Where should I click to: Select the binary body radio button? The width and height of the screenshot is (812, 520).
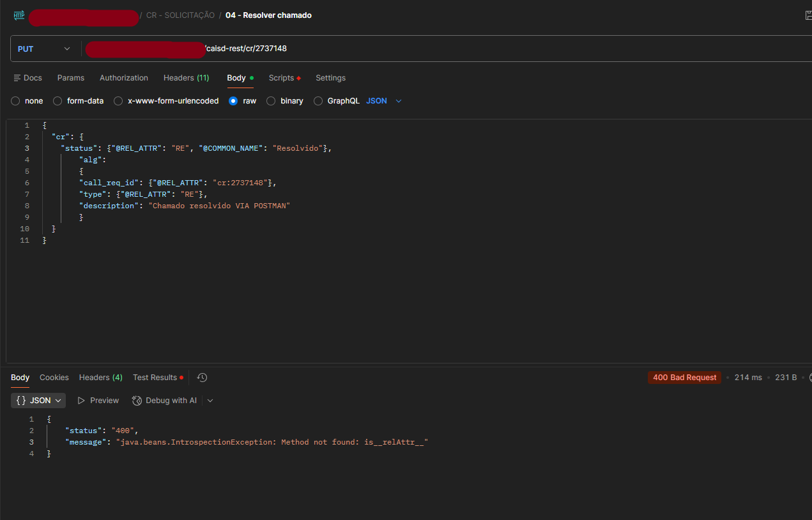click(x=271, y=101)
